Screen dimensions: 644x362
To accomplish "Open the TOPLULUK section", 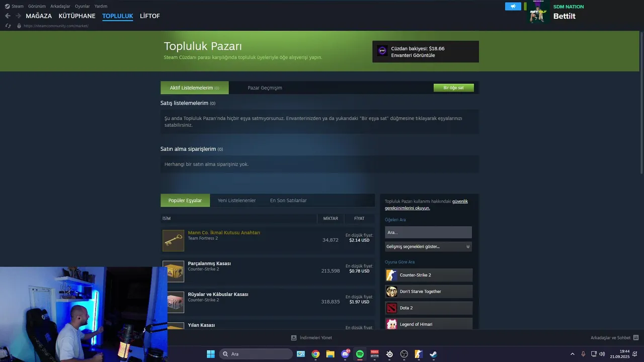I will tap(118, 16).
